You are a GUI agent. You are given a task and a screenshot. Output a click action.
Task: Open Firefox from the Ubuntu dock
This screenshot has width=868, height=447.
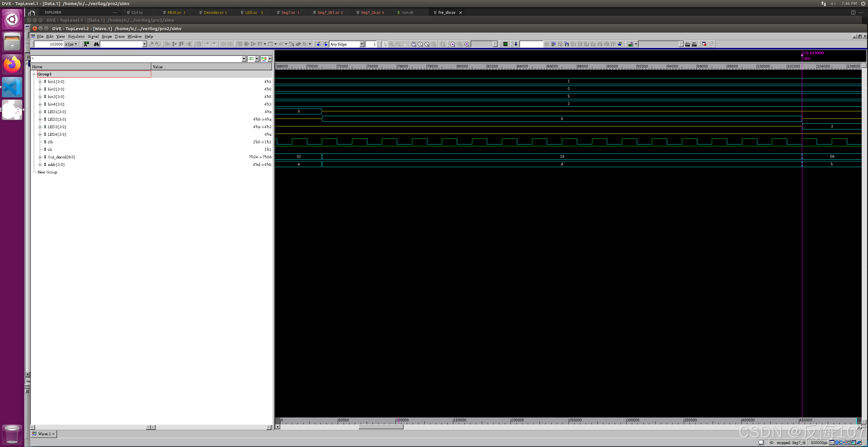tap(12, 64)
